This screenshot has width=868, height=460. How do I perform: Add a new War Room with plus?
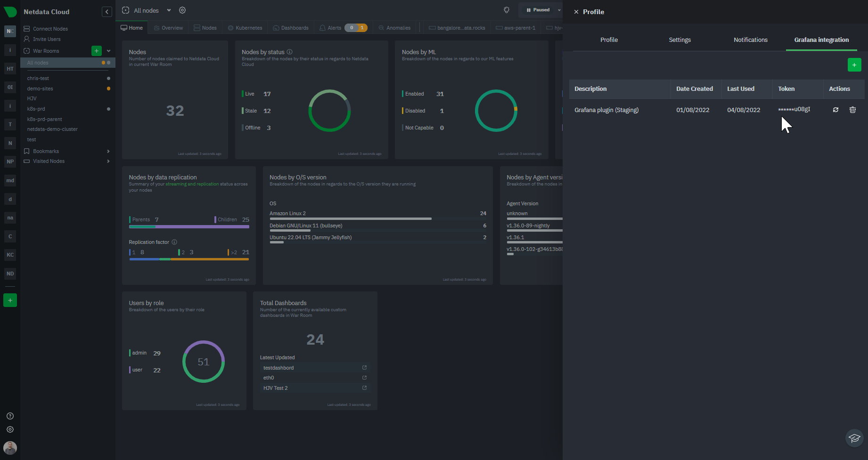96,51
